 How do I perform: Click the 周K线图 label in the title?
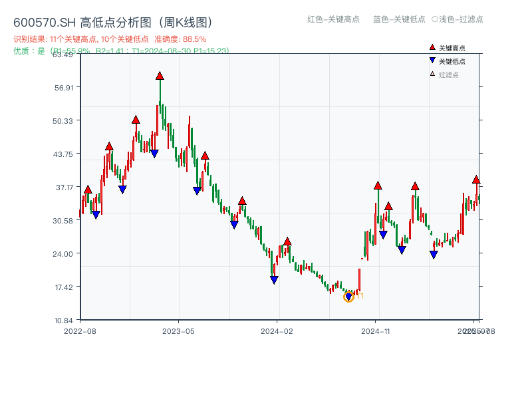[185, 21]
